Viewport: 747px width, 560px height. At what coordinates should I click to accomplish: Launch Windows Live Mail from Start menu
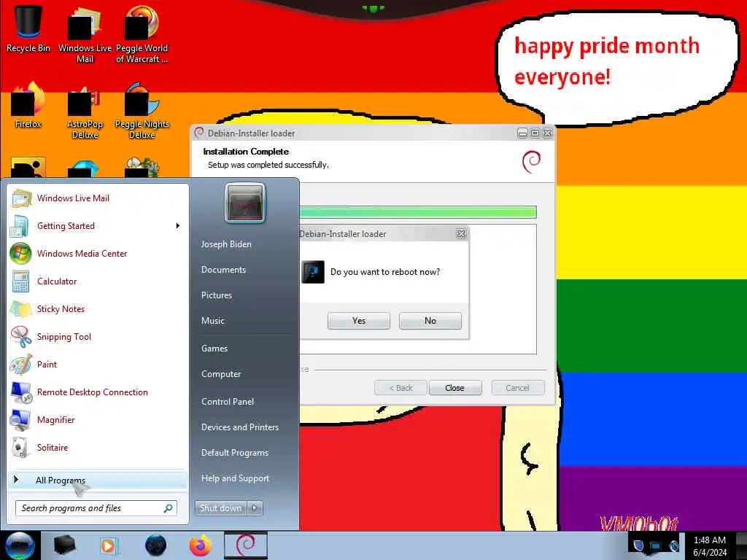[x=98, y=198]
